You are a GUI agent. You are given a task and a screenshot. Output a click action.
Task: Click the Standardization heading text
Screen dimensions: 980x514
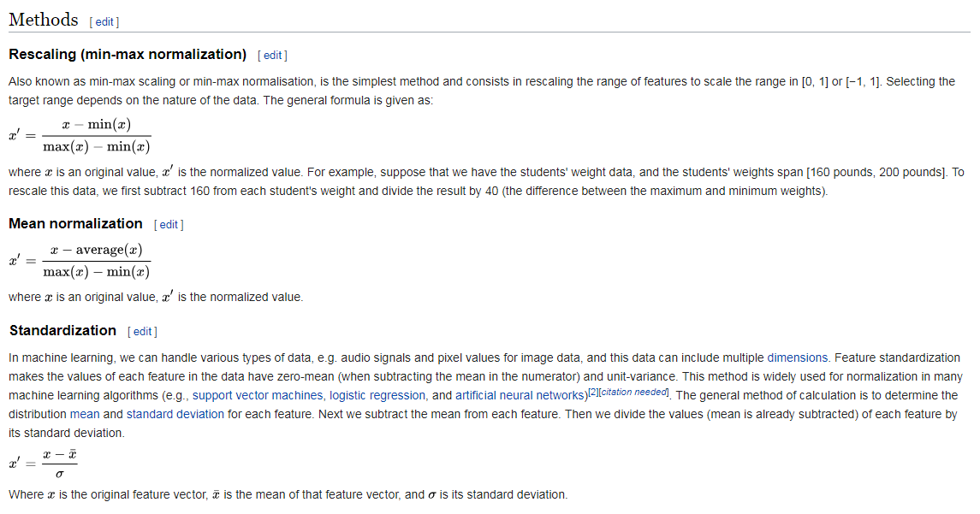coord(62,331)
